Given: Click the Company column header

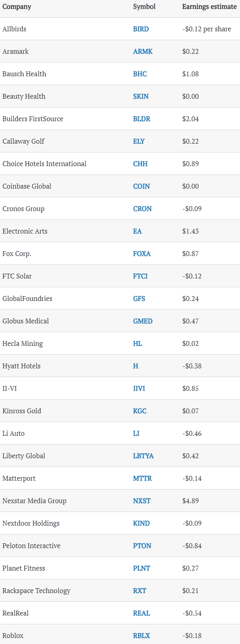Looking at the screenshot, I should coord(17,7).
